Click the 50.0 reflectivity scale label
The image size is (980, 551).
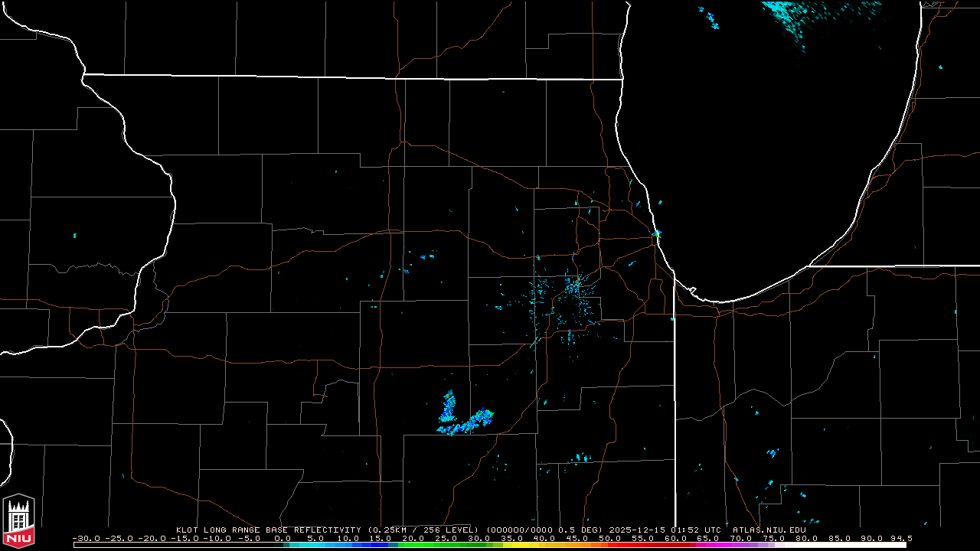[x=610, y=539]
